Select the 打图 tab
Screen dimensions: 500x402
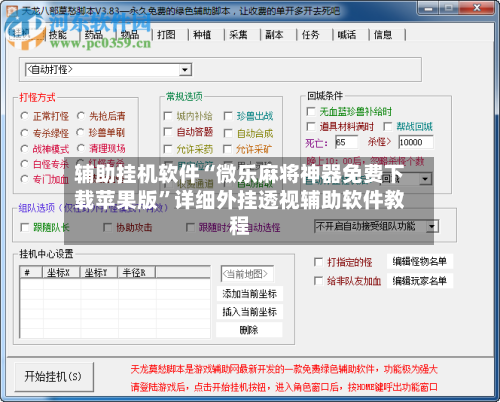166,35
